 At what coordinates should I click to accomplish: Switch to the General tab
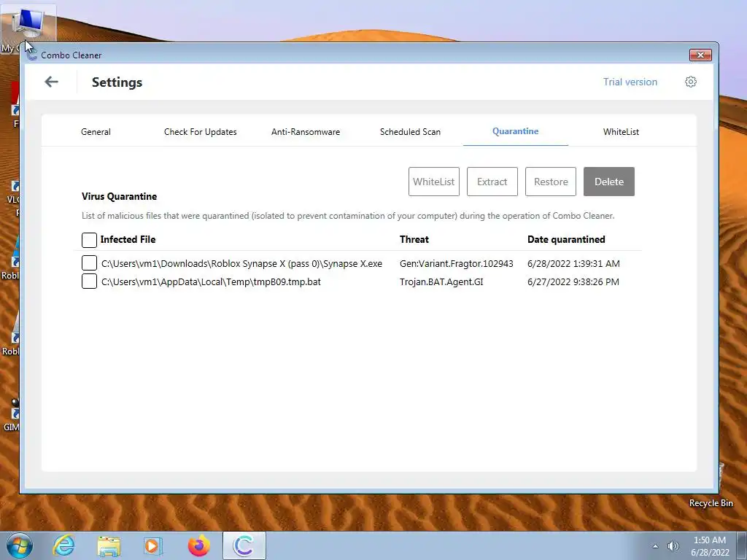tap(96, 132)
